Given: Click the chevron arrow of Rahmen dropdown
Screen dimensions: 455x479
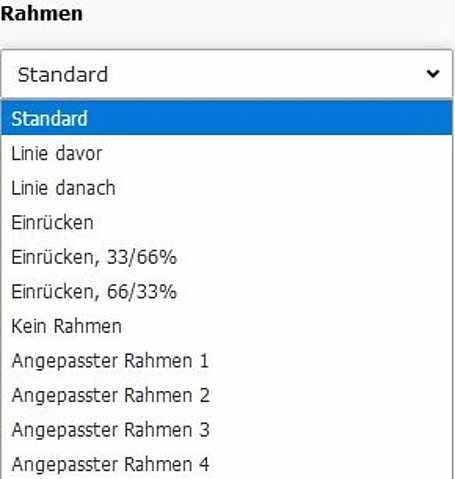Looking at the screenshot, I should (433, 73).
